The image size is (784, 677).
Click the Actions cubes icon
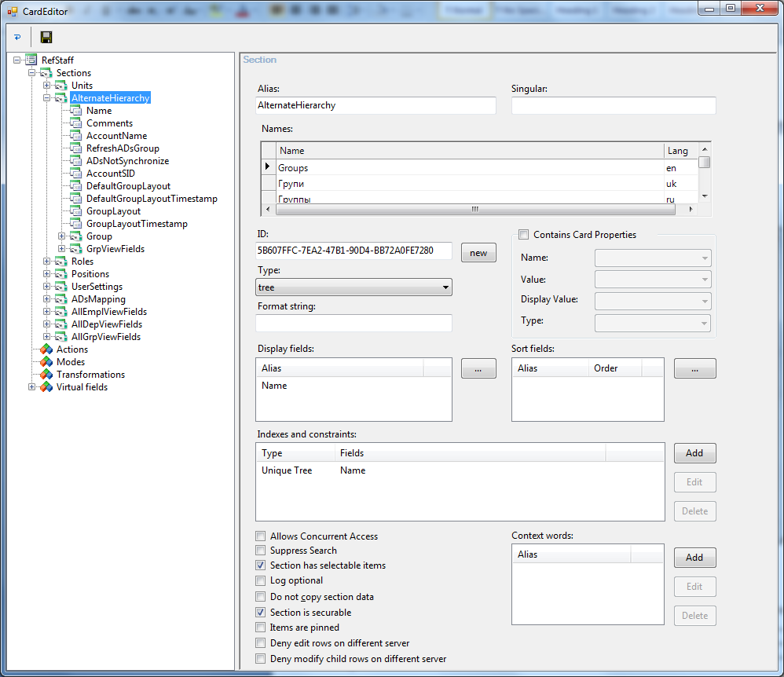(46, 349)
